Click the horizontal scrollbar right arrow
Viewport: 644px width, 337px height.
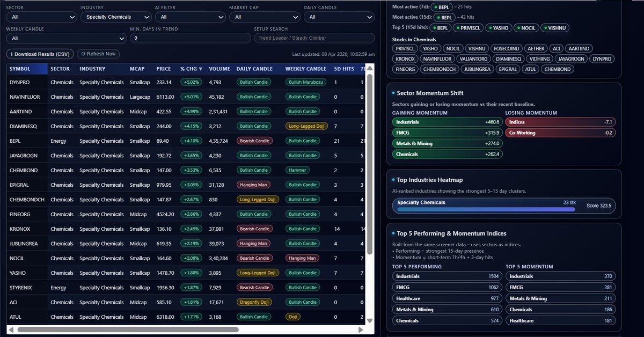tap(361, 329)
